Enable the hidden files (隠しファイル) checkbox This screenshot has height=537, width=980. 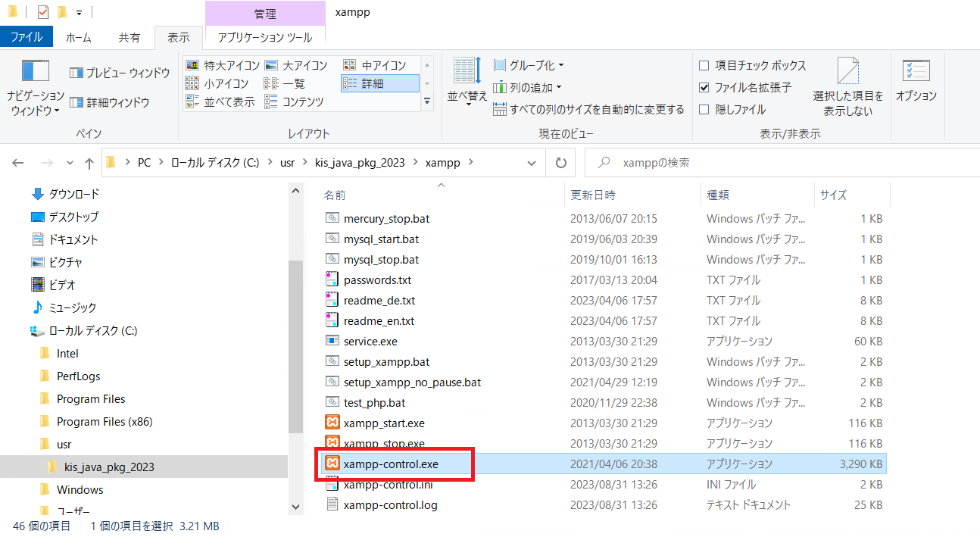pyautogui.click(x=704, y=110)
